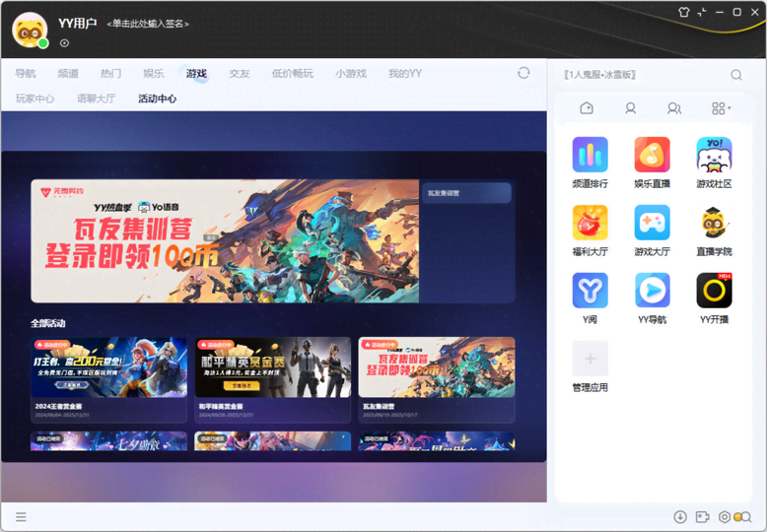Open the 娱乐 tab
Viewport: 767px width, 532px height.
[153, 73]
